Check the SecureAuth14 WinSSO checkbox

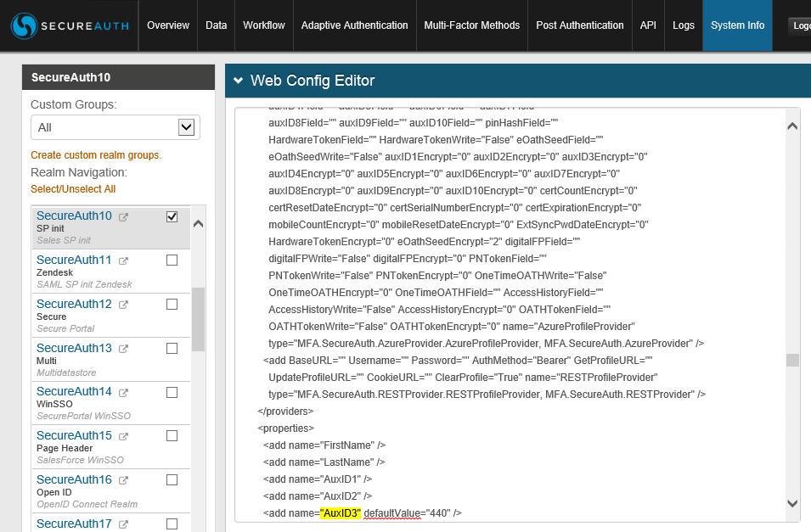pyautogui.click(x=172, y=393)
